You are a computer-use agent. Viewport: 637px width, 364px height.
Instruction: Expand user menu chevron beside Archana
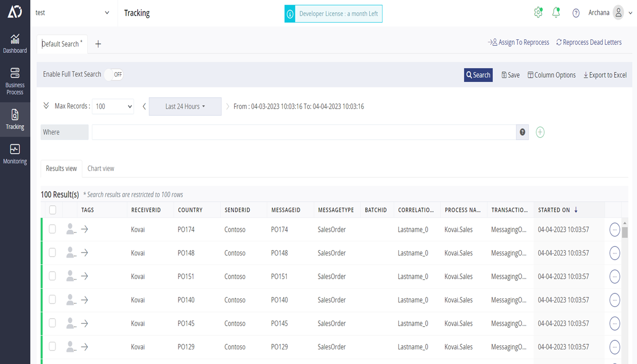630,13
